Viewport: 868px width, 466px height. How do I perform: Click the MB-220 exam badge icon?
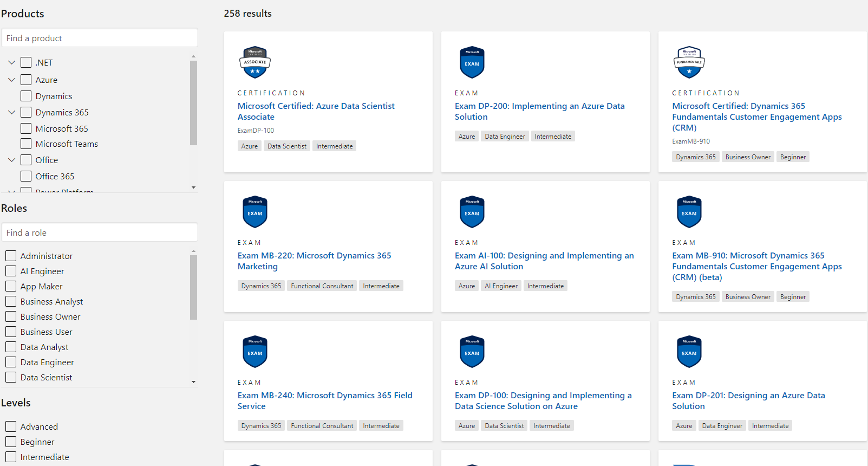(255, 212)
